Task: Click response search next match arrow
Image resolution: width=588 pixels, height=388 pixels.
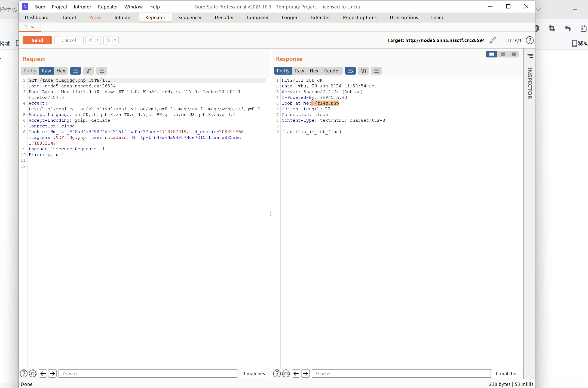Action: [x=305, y=373]
